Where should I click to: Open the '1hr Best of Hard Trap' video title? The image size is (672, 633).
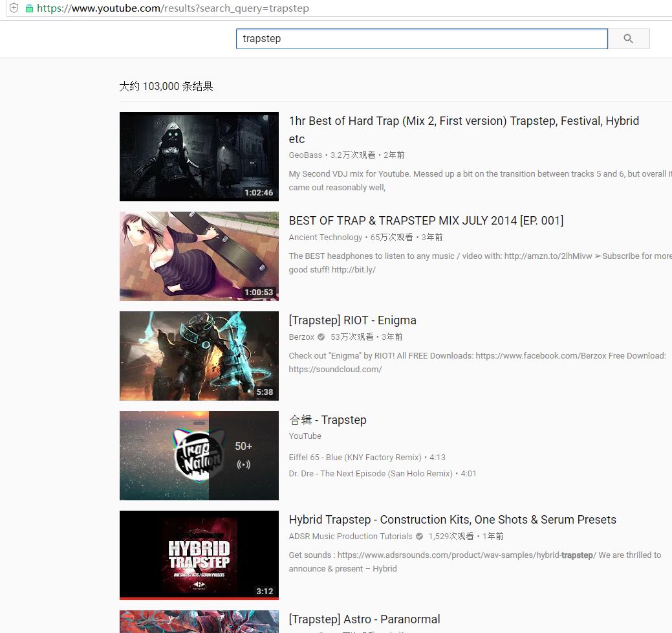[x=463, y=121]
